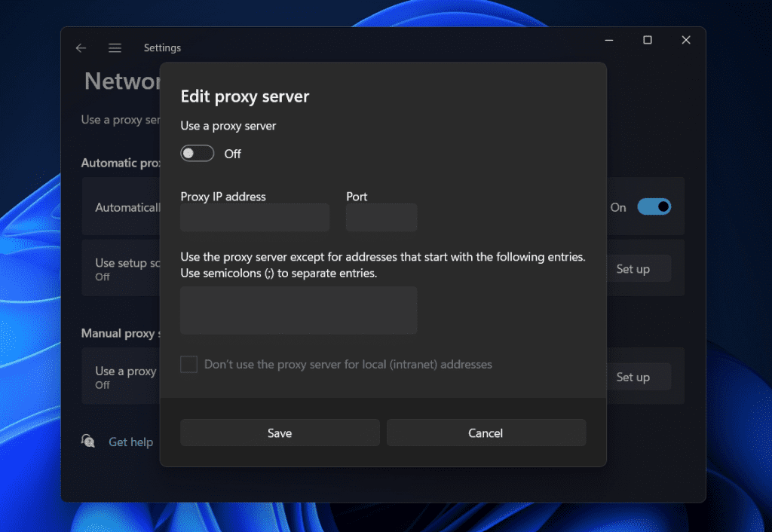Click inside the Proxy IP address field

tap(254, 217)
